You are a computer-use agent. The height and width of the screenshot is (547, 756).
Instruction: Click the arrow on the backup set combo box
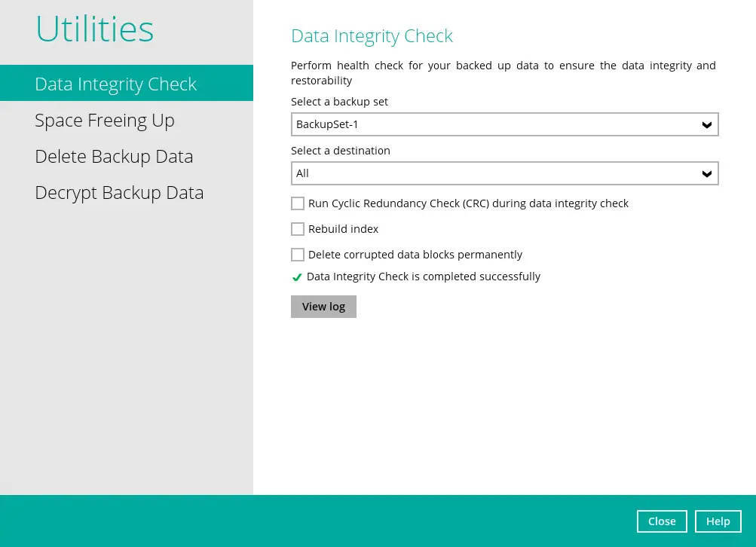point(707,125)
